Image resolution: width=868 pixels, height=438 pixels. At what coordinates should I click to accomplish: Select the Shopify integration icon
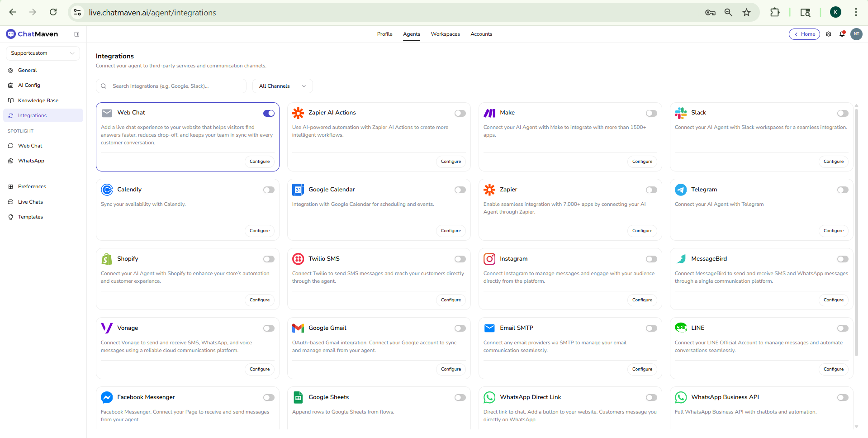(x=107, y=259)
